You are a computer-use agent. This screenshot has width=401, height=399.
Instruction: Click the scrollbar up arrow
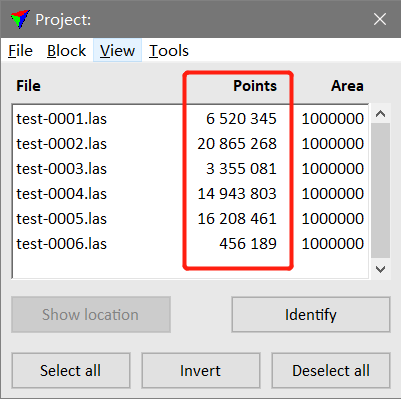click(x=380, y=114)
